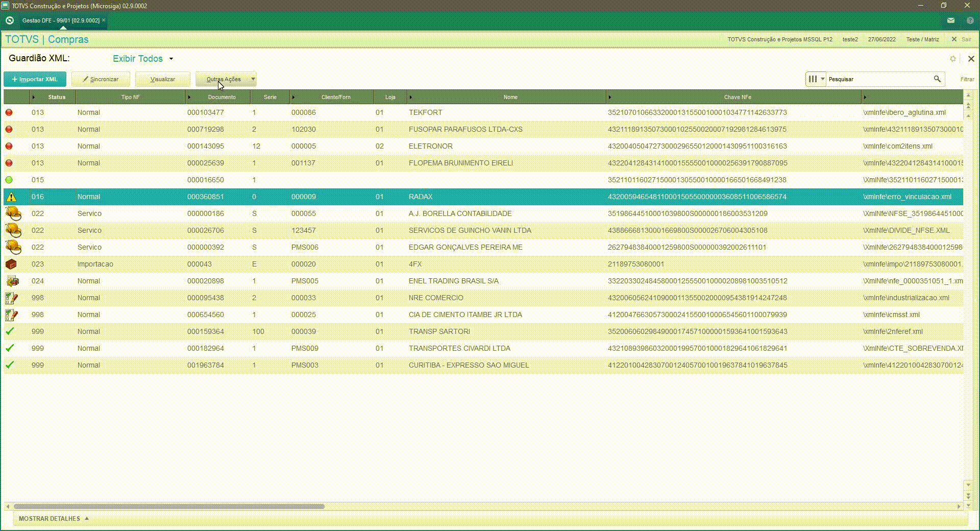Click the file path \xmlnfe\icmsst.xml
Image resolution: width=980 pixels, height=531 pixels.
891,315
